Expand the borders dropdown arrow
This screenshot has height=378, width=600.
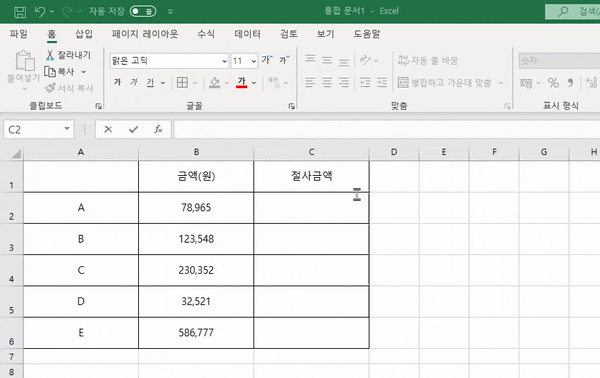[194, 83]
